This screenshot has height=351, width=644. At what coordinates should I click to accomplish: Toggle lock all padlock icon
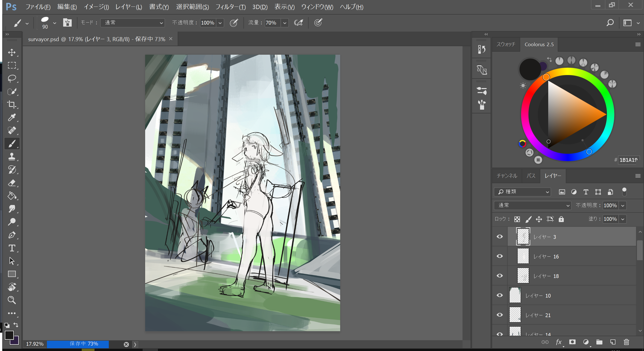pyautogui.click(x=561, y=219)
